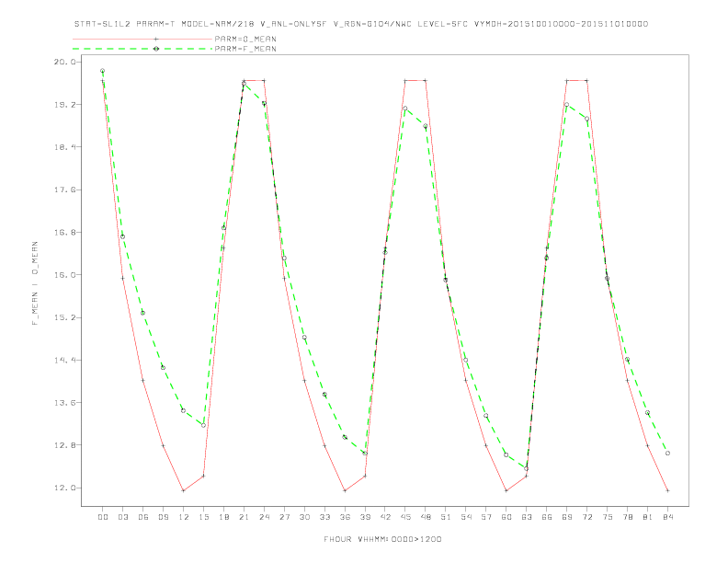The image size is (728, 563).
Task: Click the y-axis tick value 20.0
Action: (64, 62)
